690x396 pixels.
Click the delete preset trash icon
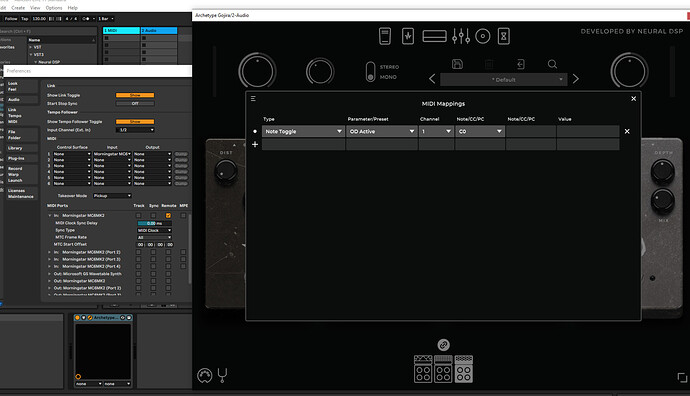coord(489,64)
